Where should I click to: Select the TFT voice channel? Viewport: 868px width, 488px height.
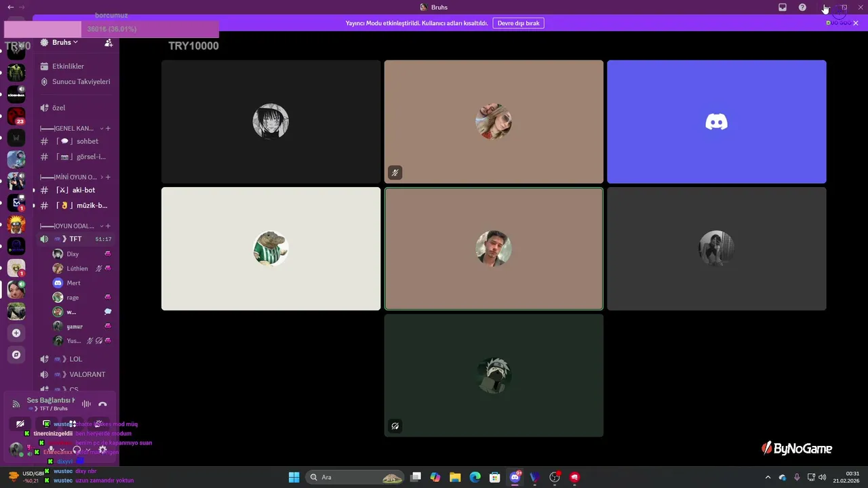pos(76,239)
